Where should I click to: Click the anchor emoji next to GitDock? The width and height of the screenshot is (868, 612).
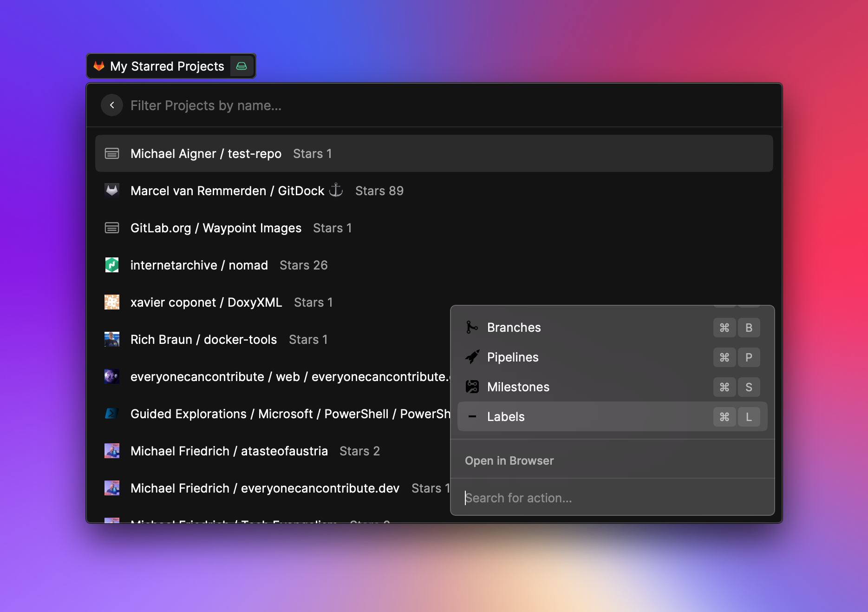[x=336, y=190]
